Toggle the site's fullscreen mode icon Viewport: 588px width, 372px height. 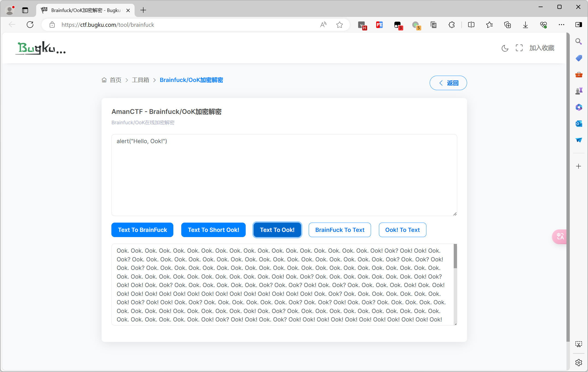pyautogui.click(x=519, y=48)
